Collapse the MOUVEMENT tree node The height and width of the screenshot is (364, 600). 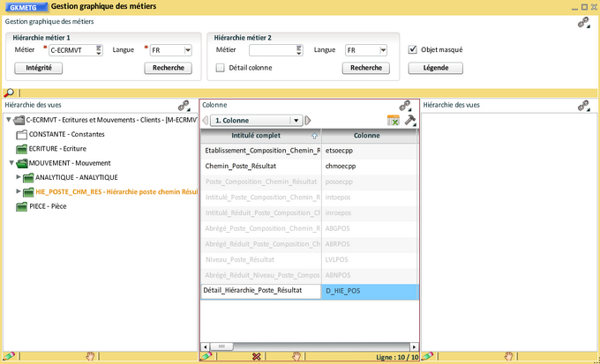click(x=11, y=163)
